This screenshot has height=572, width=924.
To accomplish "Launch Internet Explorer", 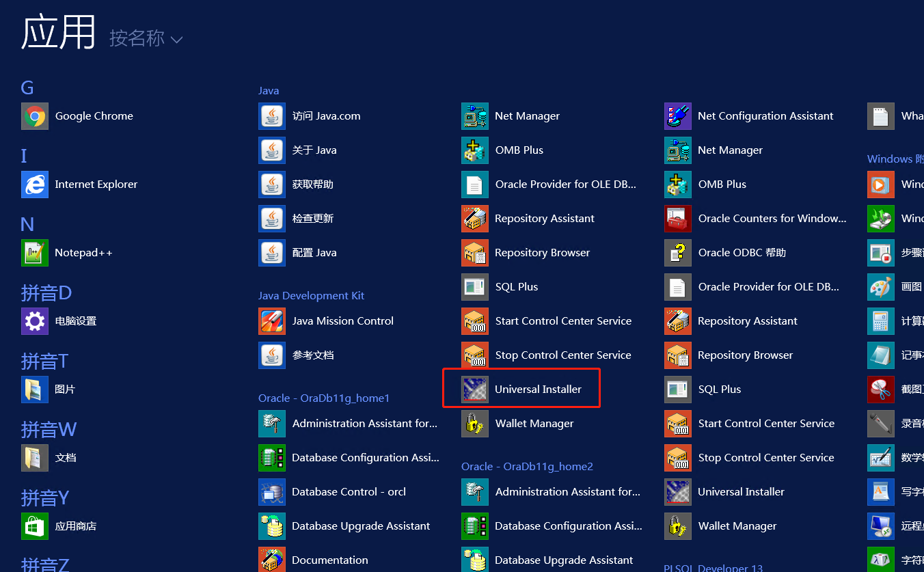I will pos(79,185).
